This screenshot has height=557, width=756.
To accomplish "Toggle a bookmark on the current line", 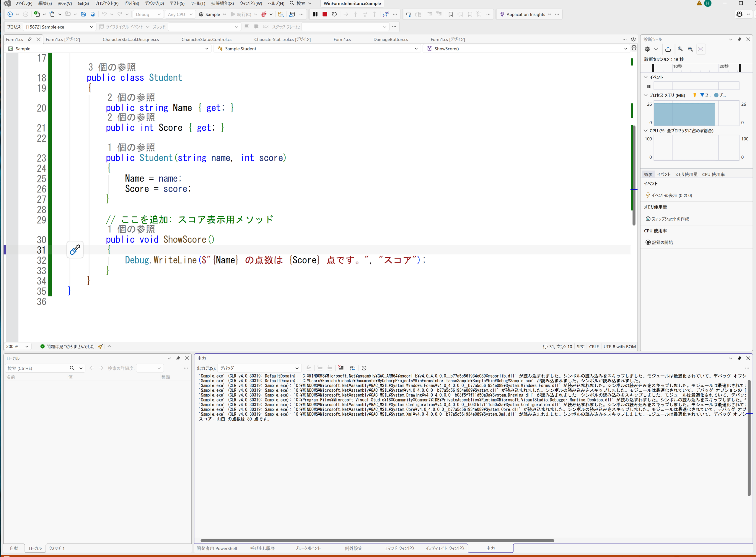I will coord(451,14).
